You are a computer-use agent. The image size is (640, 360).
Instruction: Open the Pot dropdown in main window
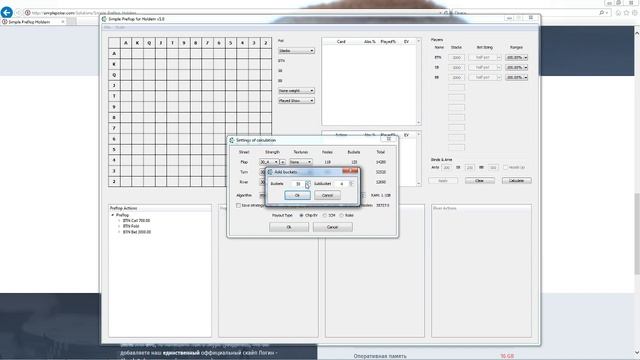pyautogui.click(x=296, y=51)
